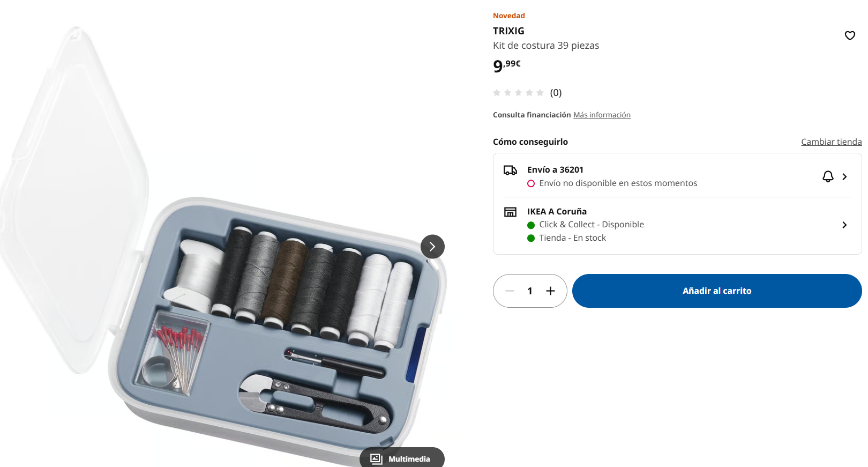Open the Multimedia viewer button
868x467 pixels.
(402, 457)
